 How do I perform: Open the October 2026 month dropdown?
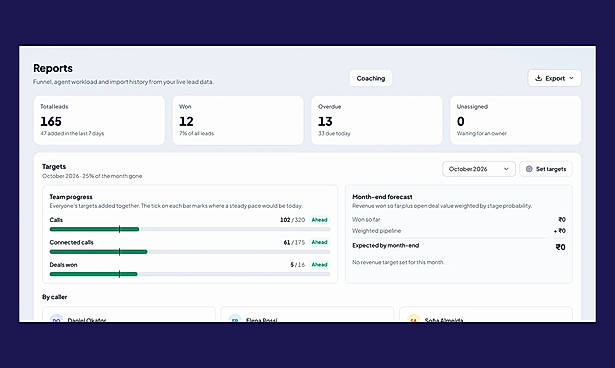(479, 169)
